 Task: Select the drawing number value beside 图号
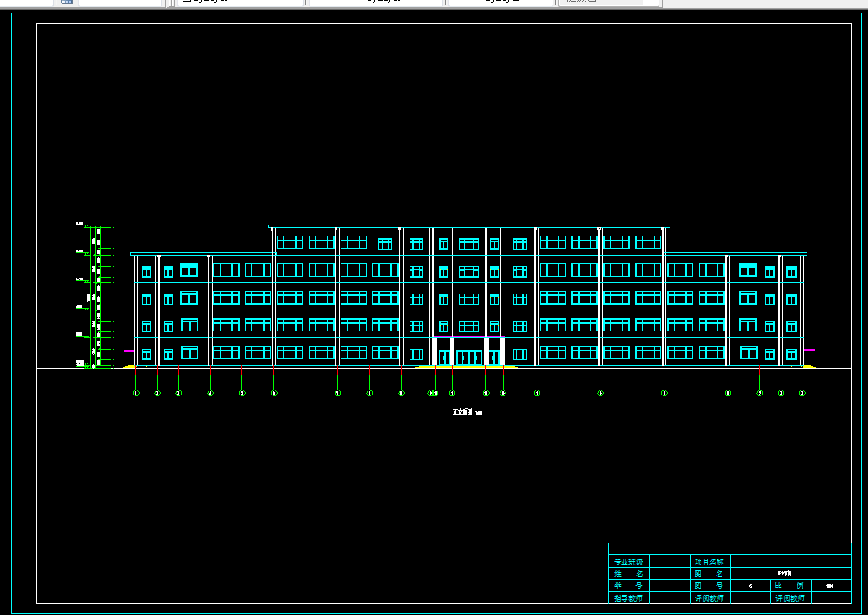pos(750,586)
